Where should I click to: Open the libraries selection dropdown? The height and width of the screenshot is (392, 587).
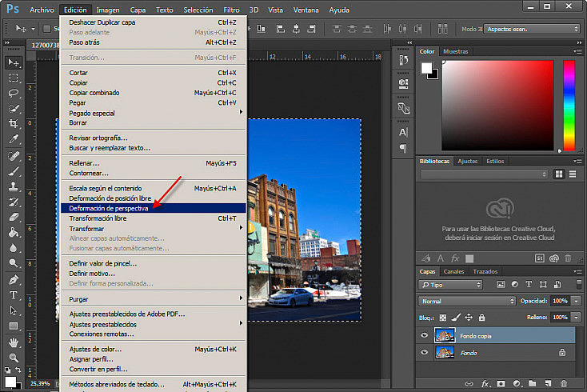(x=484, y=174)
